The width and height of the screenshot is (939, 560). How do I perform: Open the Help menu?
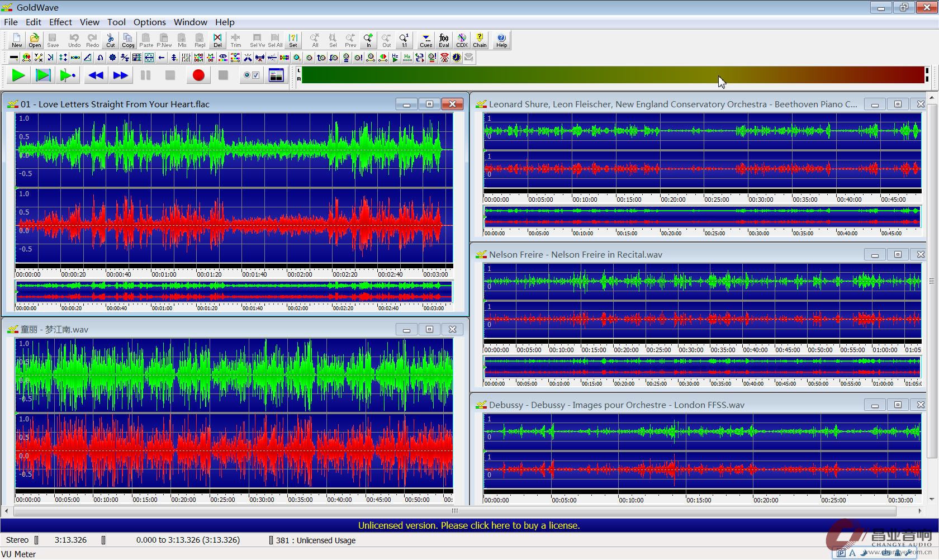pyautogui.click(x=225, y=22)
